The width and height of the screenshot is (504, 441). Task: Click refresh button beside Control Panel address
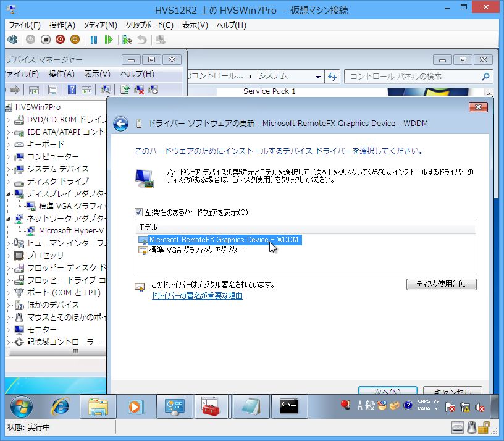tap(332, 77)
